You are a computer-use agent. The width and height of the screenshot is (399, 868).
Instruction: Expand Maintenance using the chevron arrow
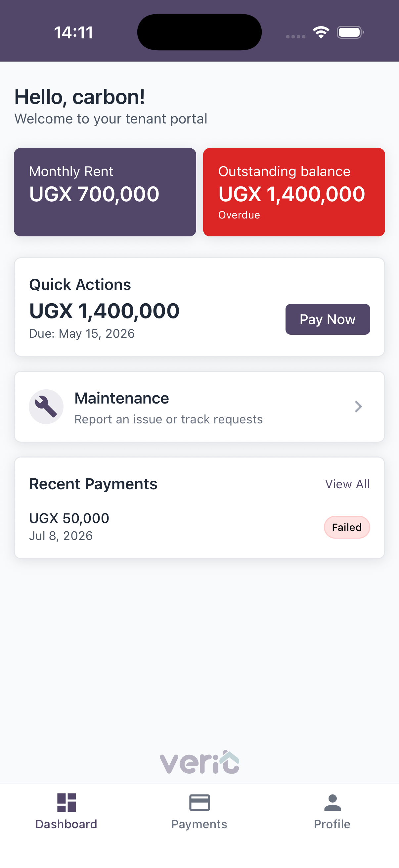pos(358,407)
